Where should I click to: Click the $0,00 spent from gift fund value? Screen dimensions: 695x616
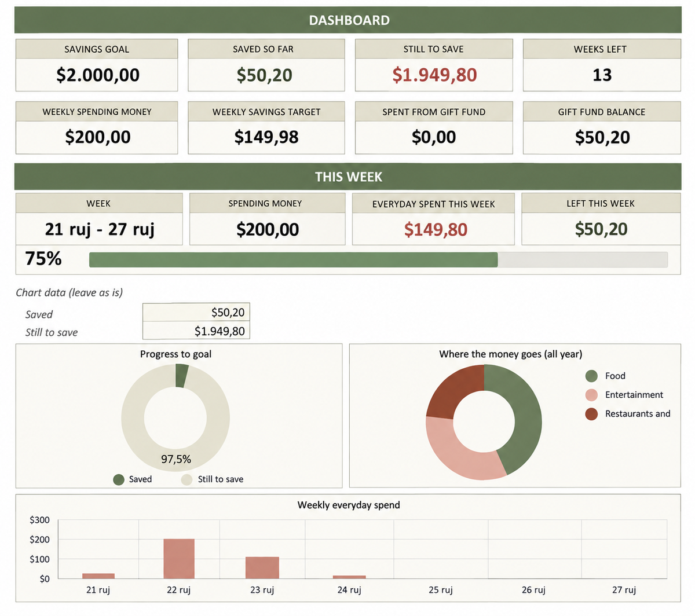tap(434, 137)
